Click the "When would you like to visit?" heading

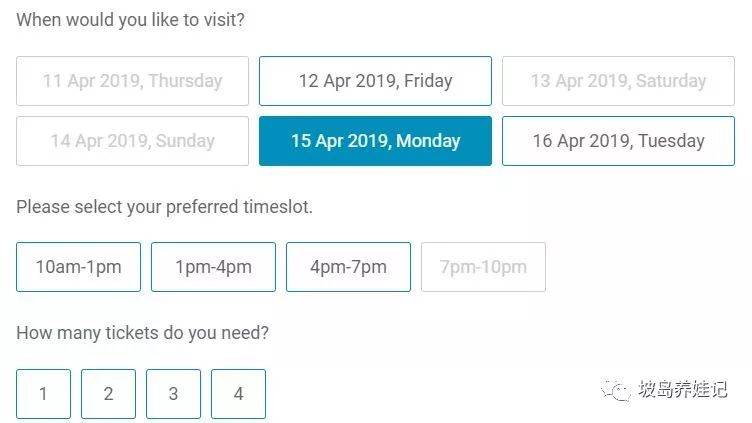pos(131,19)
